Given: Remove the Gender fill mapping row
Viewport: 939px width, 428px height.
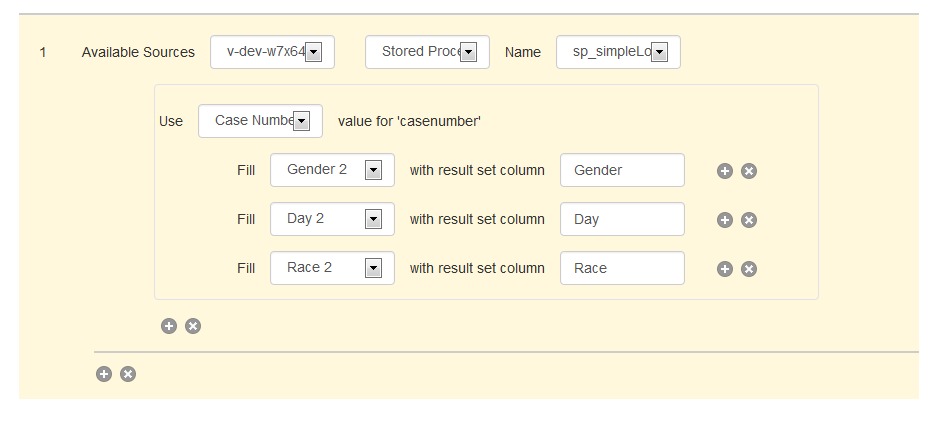Looking at the screenshot, I should 749,171.
